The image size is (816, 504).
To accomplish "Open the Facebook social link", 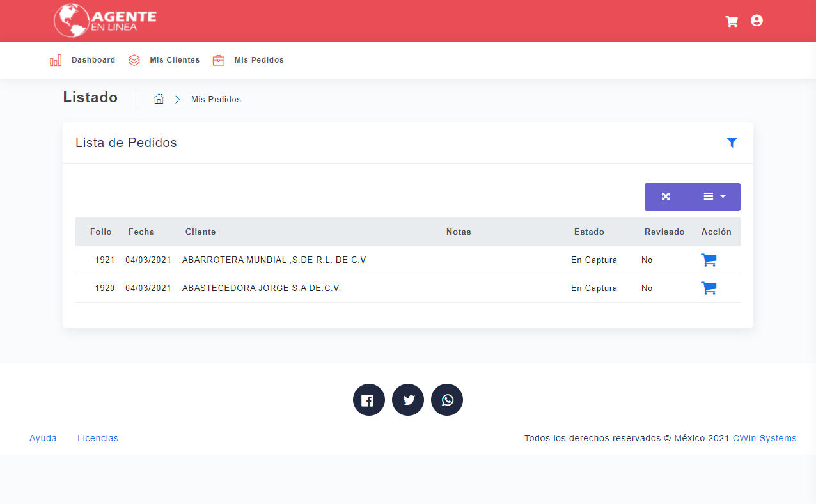I will click(x=368, y=400).
